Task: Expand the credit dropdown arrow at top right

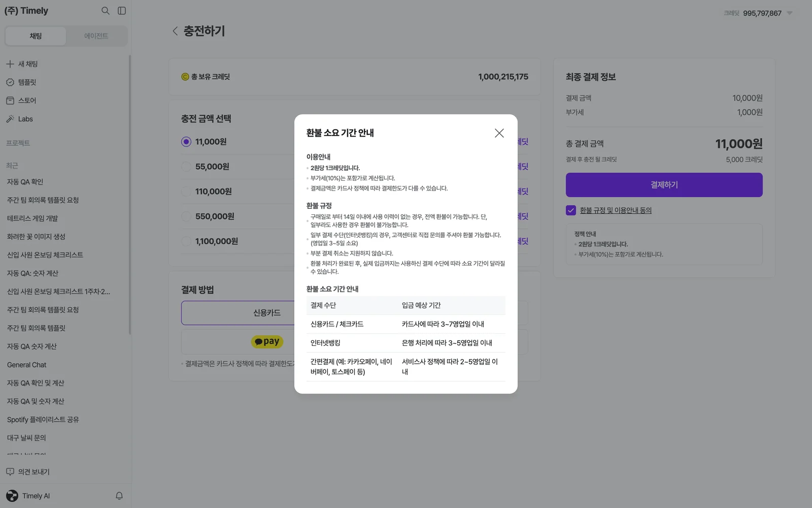Action: click(x=790, y=13)
